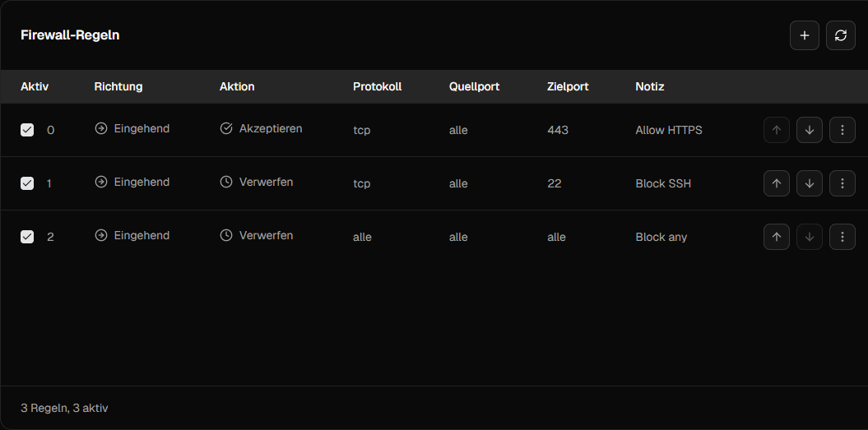The width and height of the screenshot is (868, 430).
Task: Click the Protokoll column header
Action: click(377, 86)
